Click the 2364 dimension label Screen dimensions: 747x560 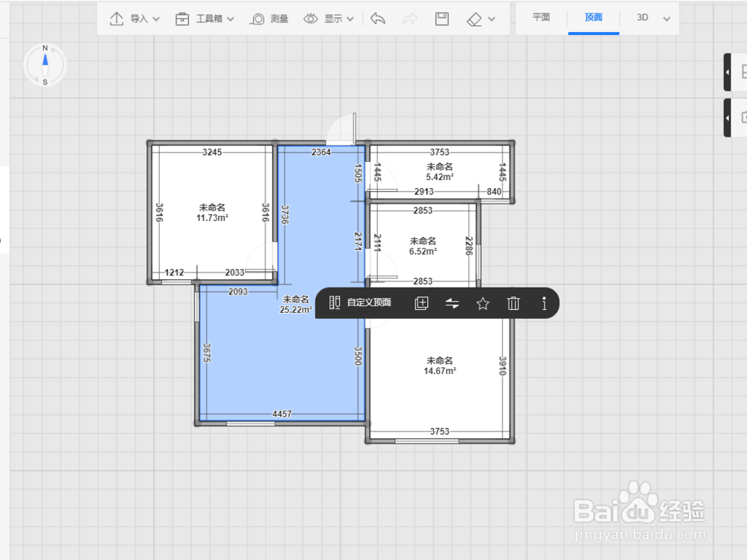(x=321, y=152)
